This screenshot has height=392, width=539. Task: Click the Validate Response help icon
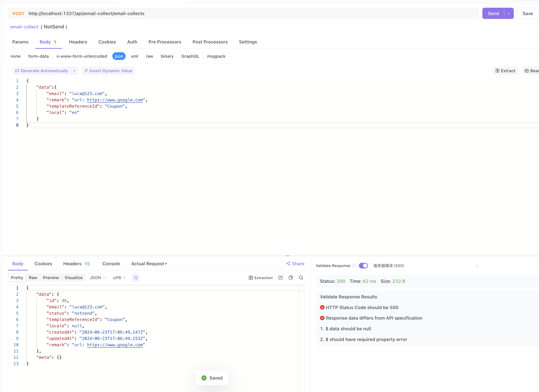[x=354, y=266]
